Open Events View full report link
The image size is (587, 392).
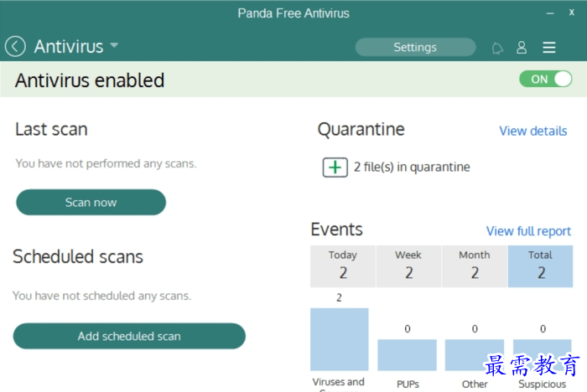coord(528,231)
